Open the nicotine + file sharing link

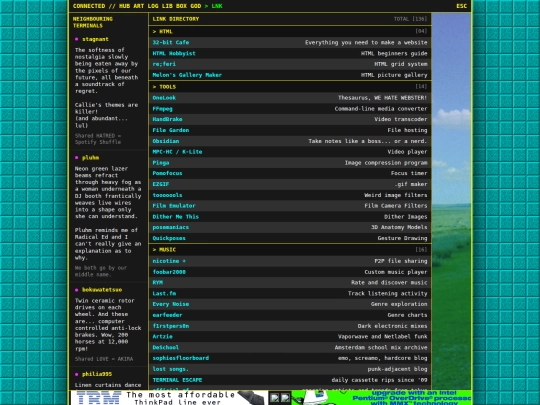pyautogui.click(x=169, y=261)
